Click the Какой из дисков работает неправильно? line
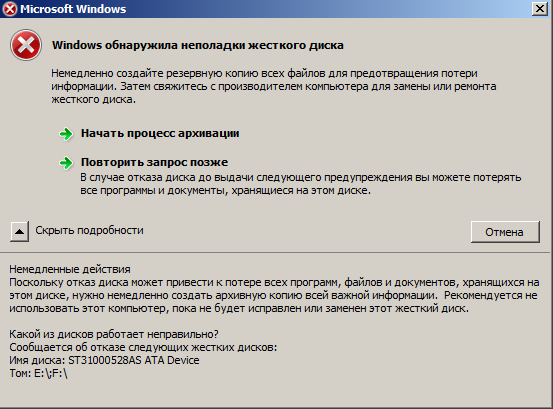The height and width of the screenshot is (409, 553). coord(114,334)
